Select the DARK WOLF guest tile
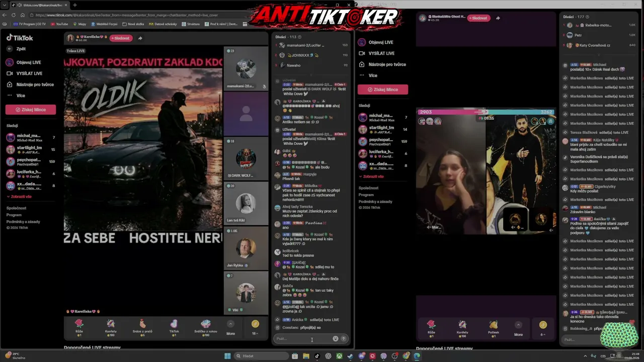Viewport: 644px width, 362px height. point(246,158)
